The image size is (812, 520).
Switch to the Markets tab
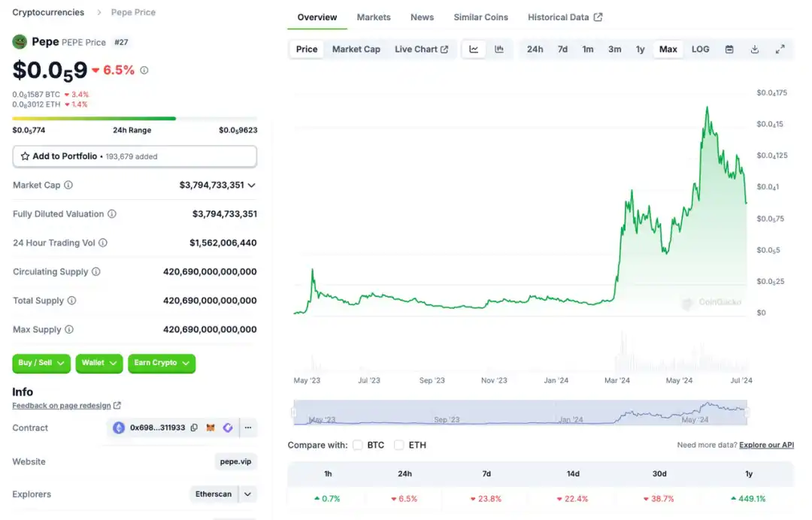click(374, 17)
